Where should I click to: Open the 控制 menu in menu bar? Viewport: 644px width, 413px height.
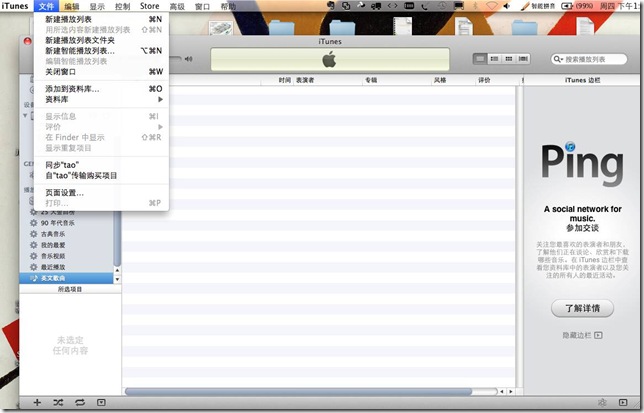(x=122, y=6)
